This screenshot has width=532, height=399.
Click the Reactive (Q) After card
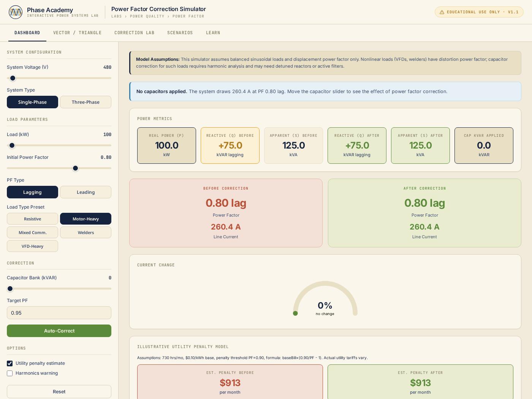pos(357,146)
